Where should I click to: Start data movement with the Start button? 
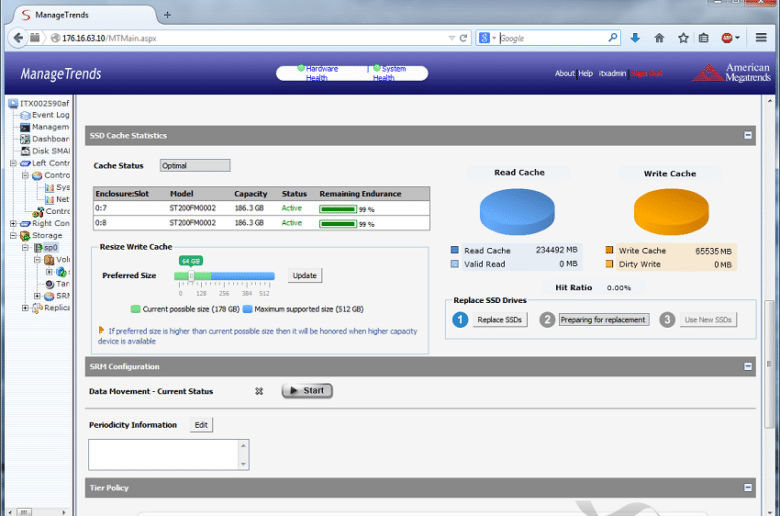pos(307,391)
